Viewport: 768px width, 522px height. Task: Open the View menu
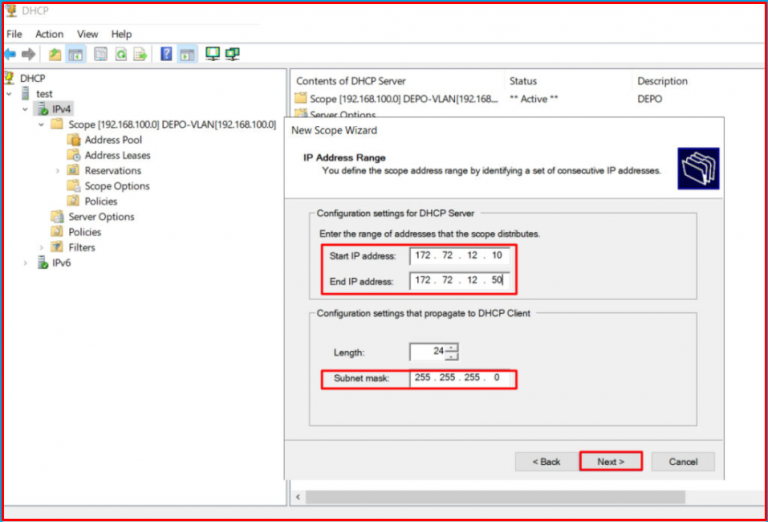pyautogui.click(x=87, y=34)
